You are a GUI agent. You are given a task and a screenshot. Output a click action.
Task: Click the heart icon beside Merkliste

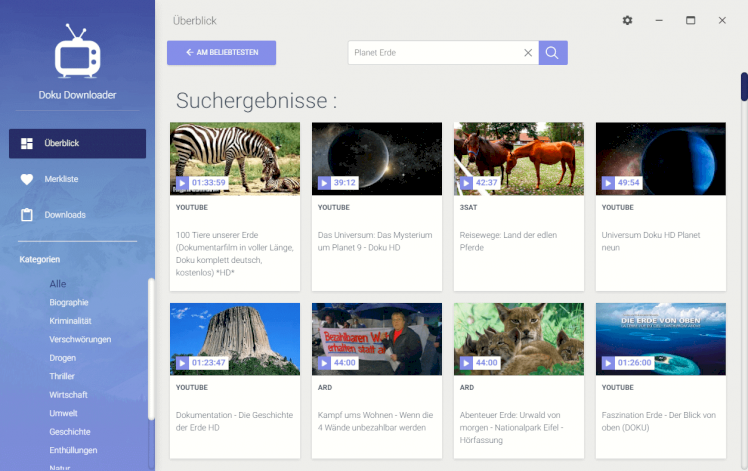[27, 179]
